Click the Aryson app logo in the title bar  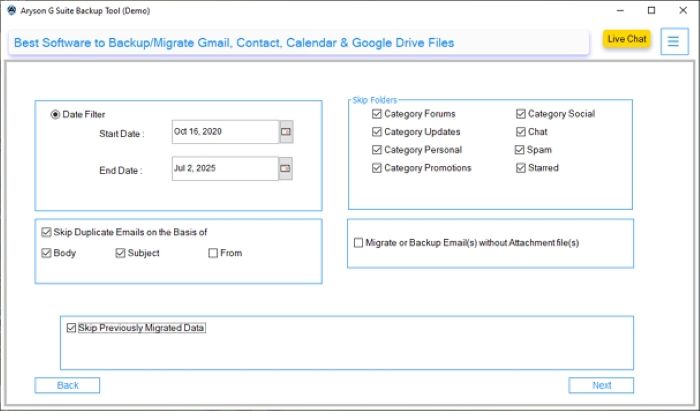tap(12, 10)
